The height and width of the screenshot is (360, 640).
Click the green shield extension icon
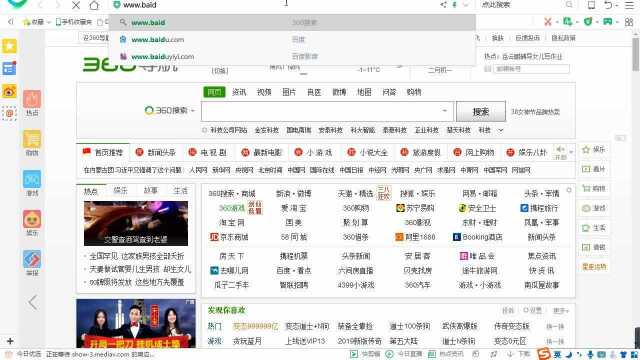pos(588,21)
